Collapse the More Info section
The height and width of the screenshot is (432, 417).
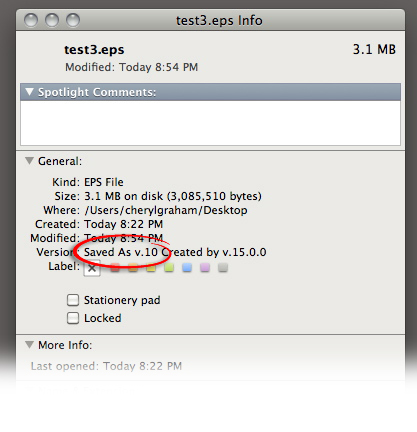coord(29,345)
